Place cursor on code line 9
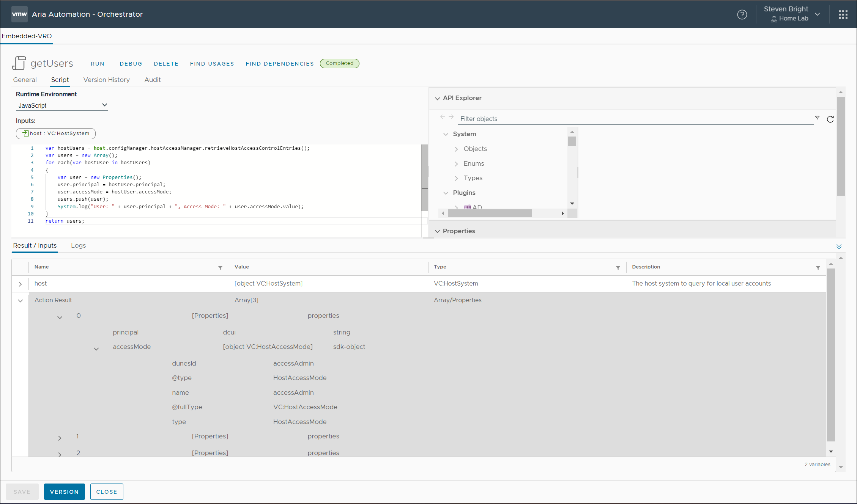The height and width of the screenshot is (504, 857). (180, 207)
